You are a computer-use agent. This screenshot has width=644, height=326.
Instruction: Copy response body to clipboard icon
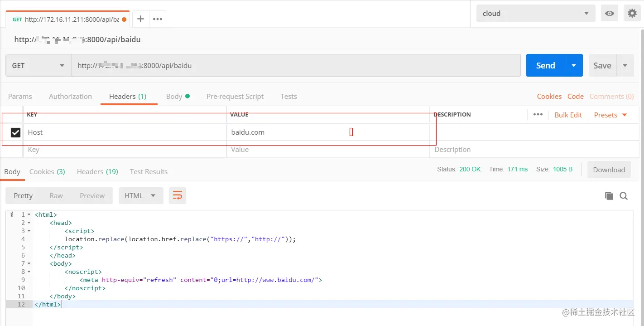(609, 196)
